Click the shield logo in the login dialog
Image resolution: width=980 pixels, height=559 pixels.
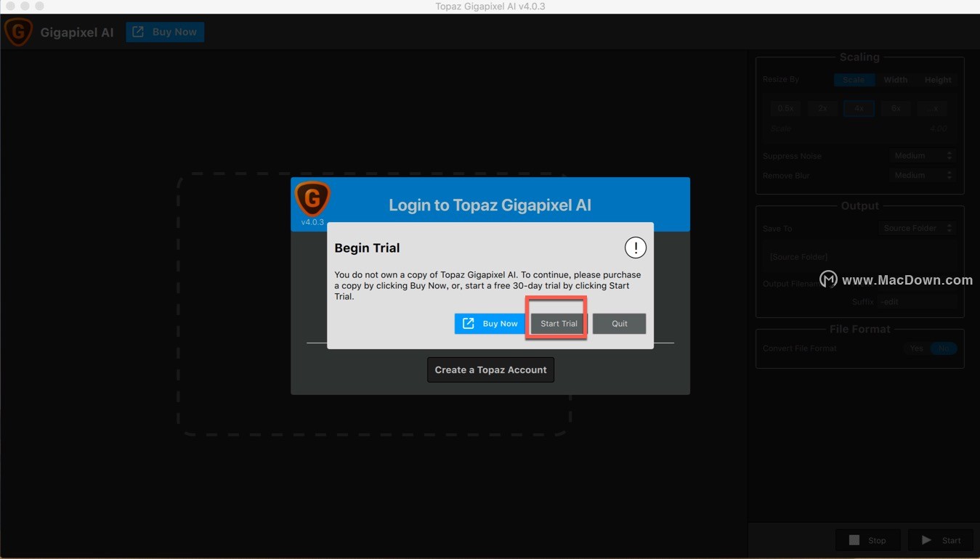coord(312,198)
